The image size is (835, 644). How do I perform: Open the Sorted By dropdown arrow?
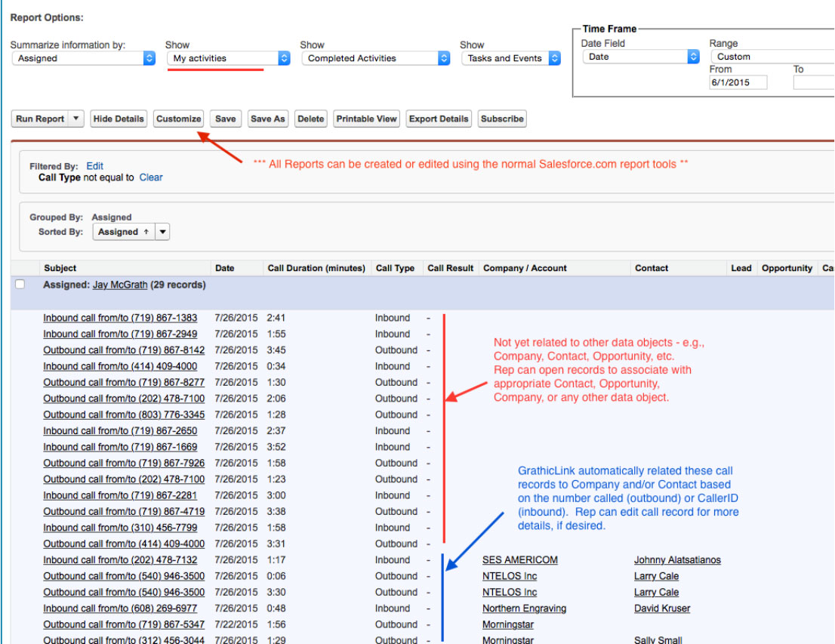tap(162, 232)
